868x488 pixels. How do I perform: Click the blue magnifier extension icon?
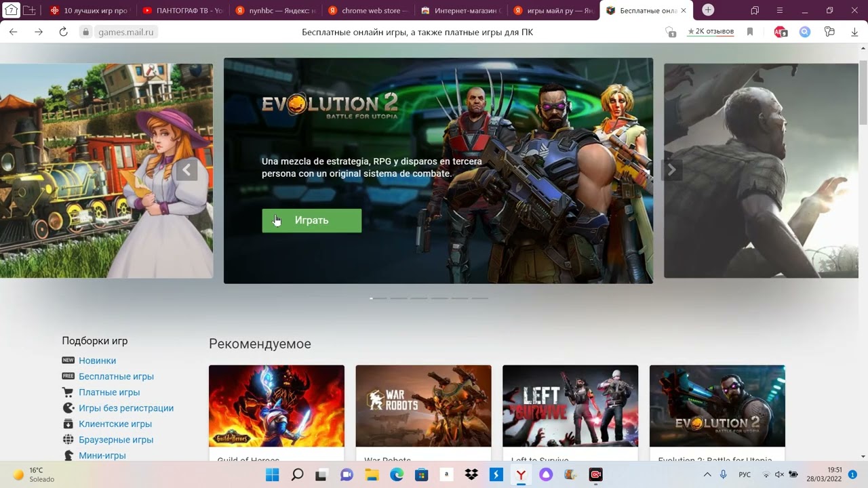click(x=805, y=32)
